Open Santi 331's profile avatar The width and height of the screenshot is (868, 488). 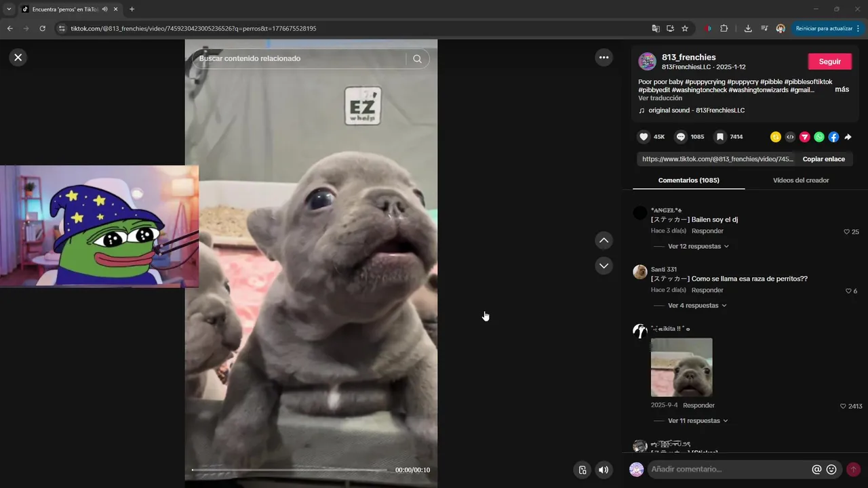point(640,272)
